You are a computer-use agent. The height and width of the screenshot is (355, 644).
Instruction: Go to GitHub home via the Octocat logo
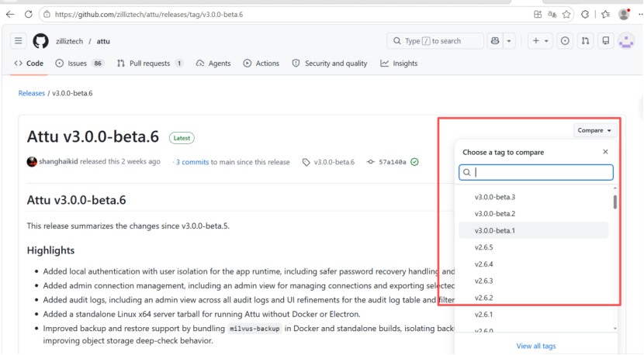pyautogui.click(x=40, y=41)
